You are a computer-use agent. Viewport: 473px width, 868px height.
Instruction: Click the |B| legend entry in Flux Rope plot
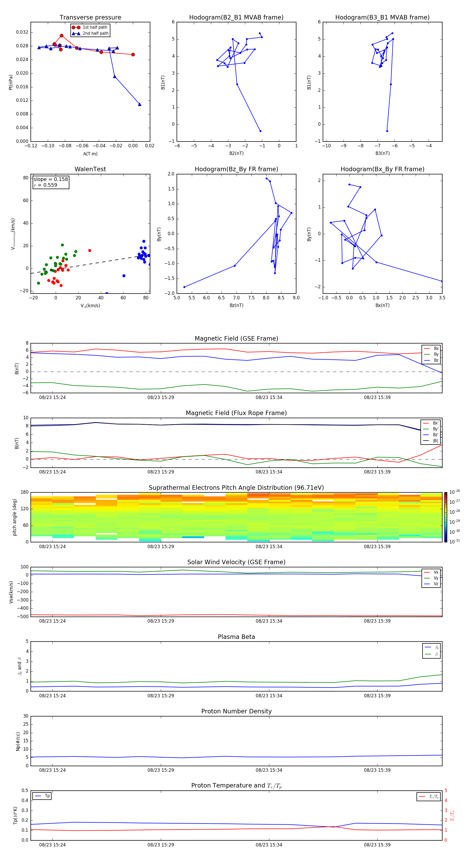point(431,441)
